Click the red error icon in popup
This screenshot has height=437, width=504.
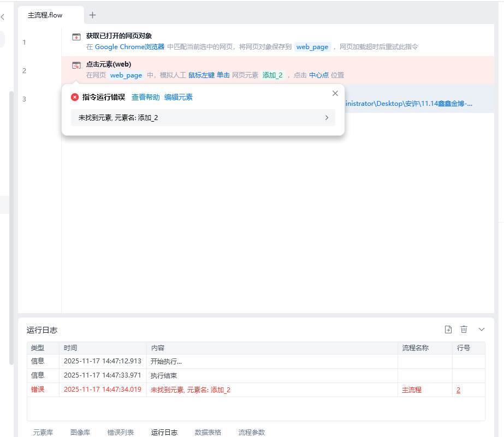pyautogui.click(x=75, y=97)
